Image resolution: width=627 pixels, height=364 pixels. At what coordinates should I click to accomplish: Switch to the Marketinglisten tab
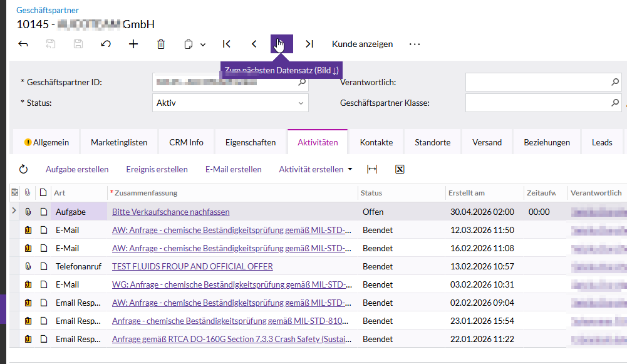click(119, 142)
